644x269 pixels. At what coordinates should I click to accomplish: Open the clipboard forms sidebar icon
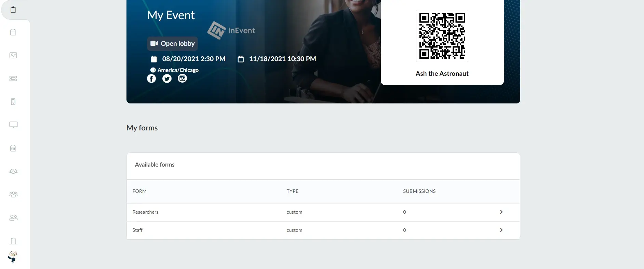point(13,10)
